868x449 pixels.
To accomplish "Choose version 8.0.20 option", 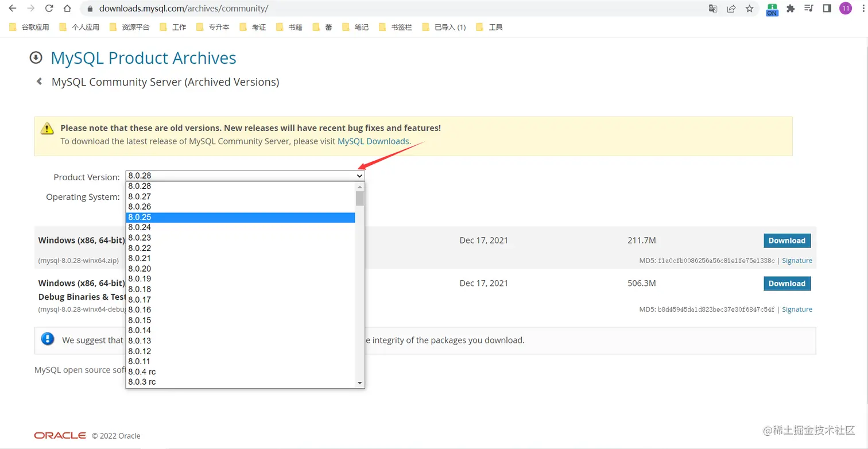I will [x=241, y=269].
